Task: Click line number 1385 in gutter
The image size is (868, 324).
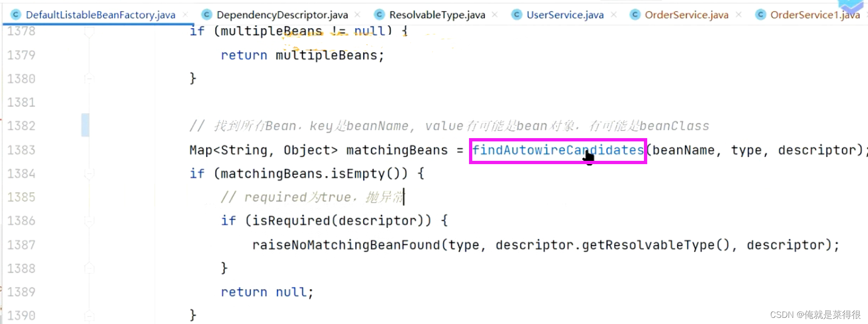Action: [21, 197]
